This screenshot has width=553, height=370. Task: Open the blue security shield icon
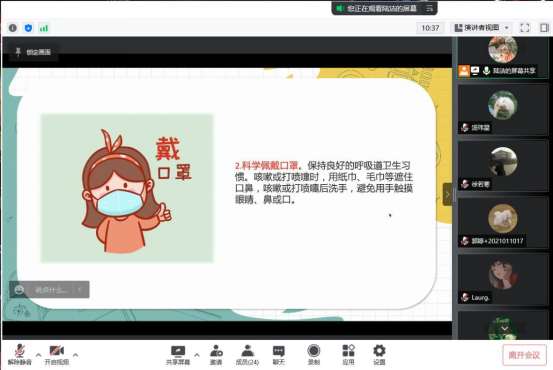point(29,28)
